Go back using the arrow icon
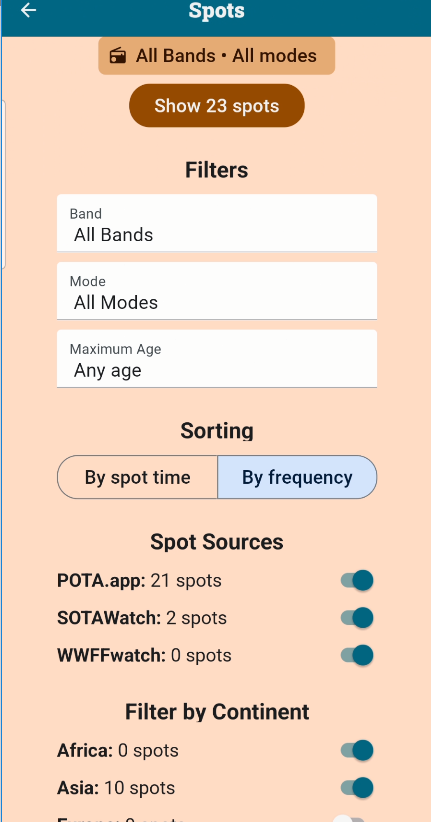The height and width of the screenshot is (822, 431). (x=28, y=10)
